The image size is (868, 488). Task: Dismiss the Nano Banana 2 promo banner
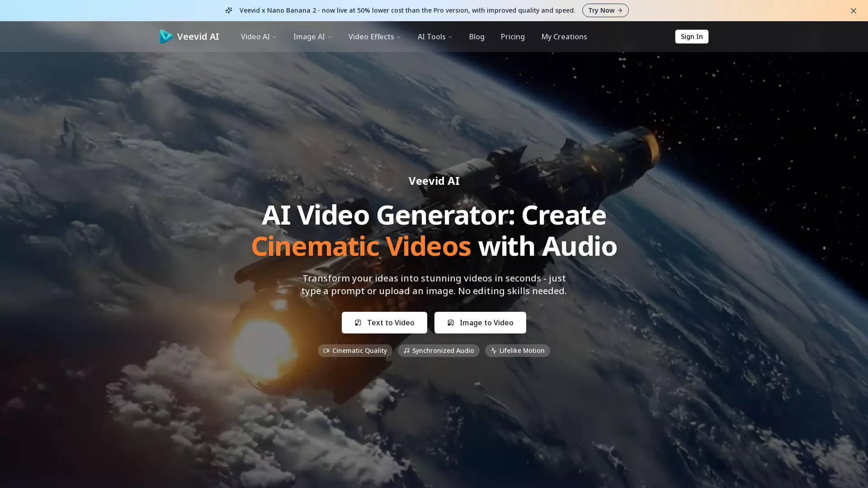[x=854, y=10]
